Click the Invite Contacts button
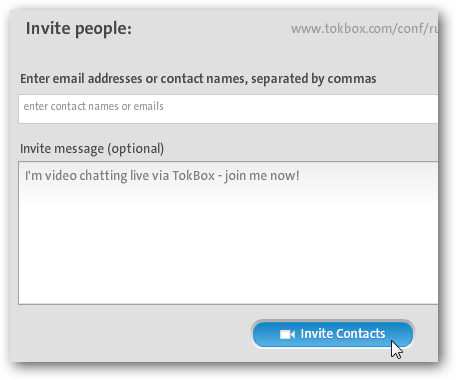The width and height of the screenshot is (456, 380). click(x=333, y=334)
